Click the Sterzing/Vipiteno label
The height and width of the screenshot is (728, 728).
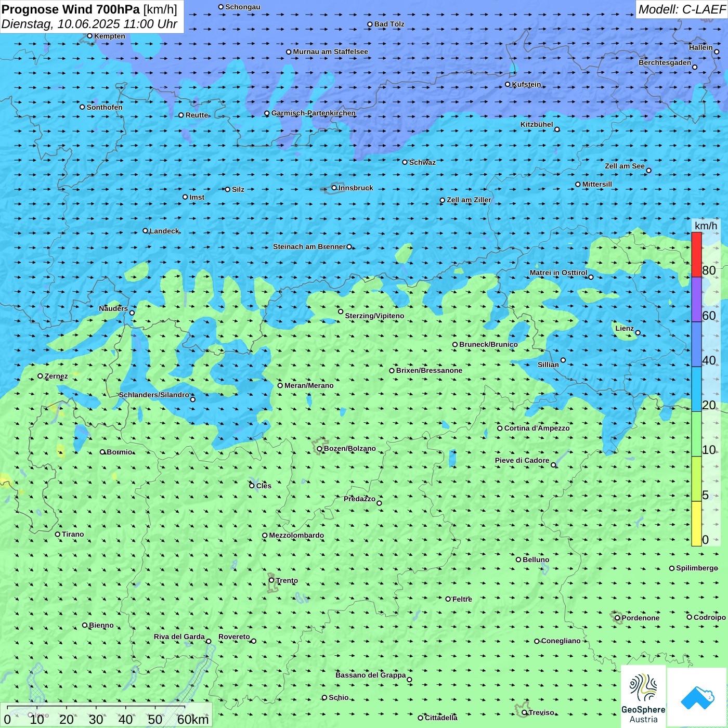point(374,316)
